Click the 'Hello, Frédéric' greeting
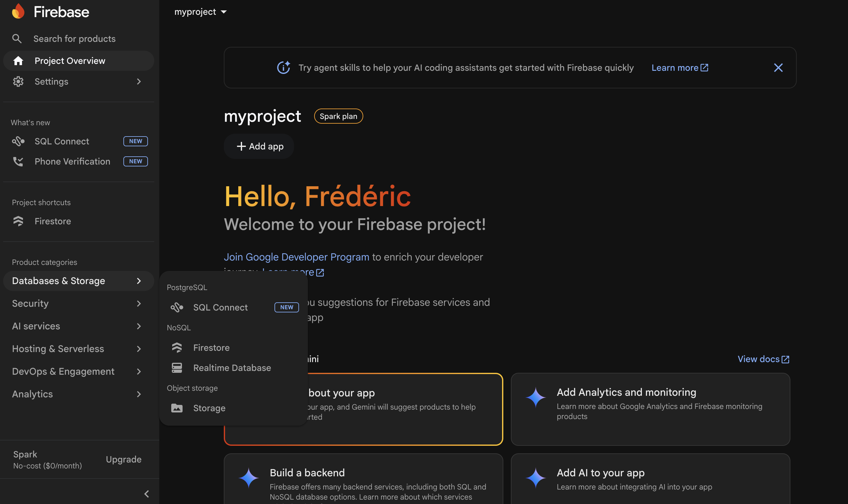 click(317, 197)
